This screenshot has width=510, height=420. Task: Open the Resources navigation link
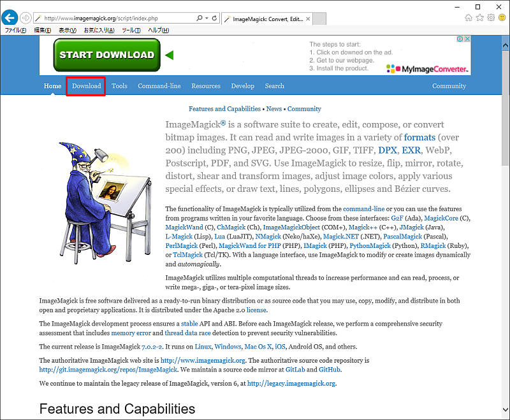[206, 86]
